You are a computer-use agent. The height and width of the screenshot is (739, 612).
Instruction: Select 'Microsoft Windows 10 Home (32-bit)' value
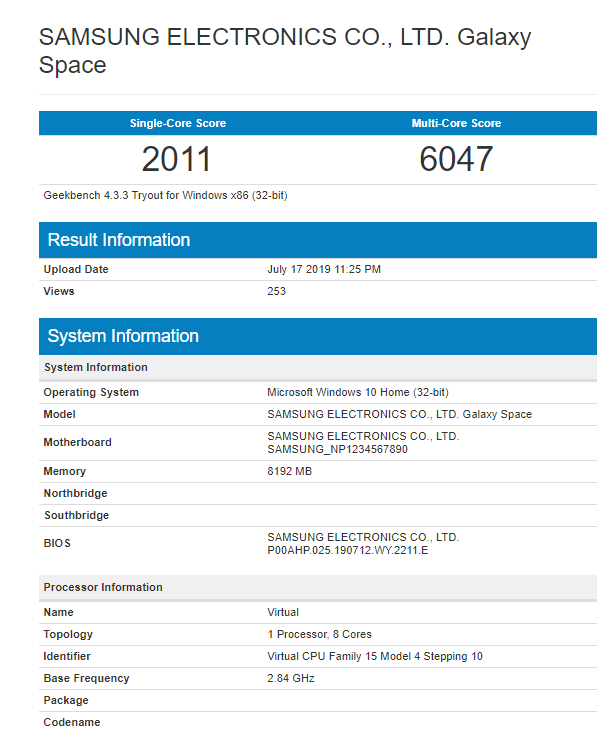tap(358, 393)
